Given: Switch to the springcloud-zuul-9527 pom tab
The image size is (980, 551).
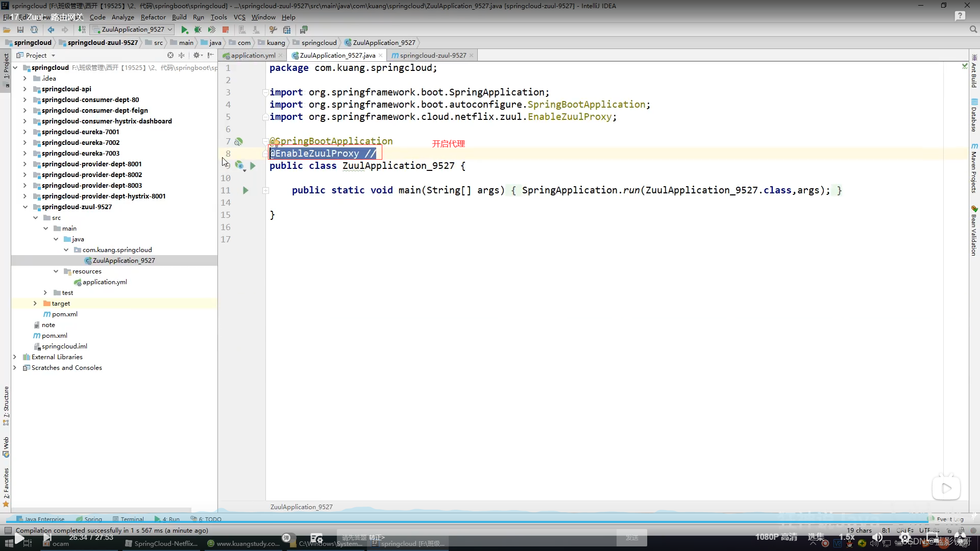Looking at the screenshot, I should tap(433, 55).
